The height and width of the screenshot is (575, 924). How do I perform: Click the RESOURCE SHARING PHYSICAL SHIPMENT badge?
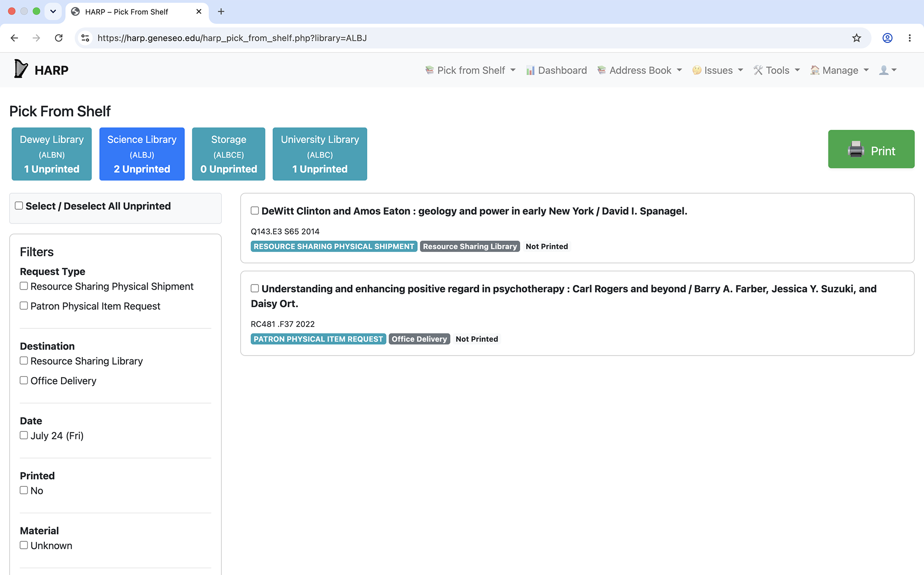[334, 246]
